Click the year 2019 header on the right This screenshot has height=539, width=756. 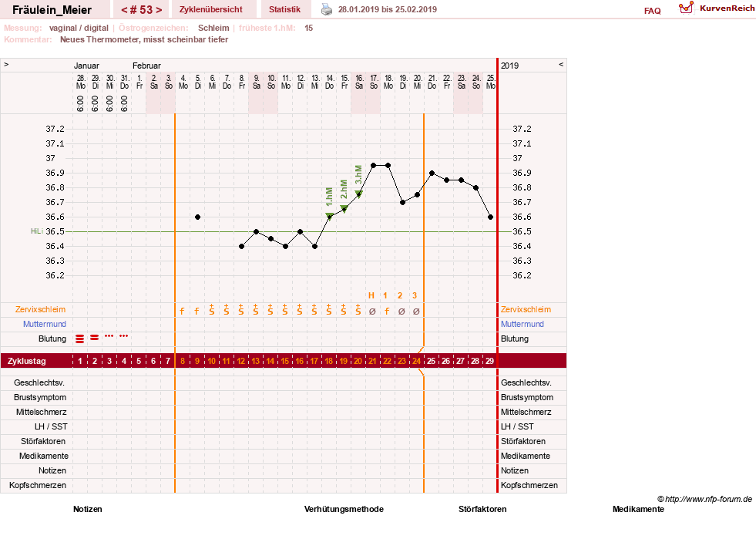(x=509, y=66)
